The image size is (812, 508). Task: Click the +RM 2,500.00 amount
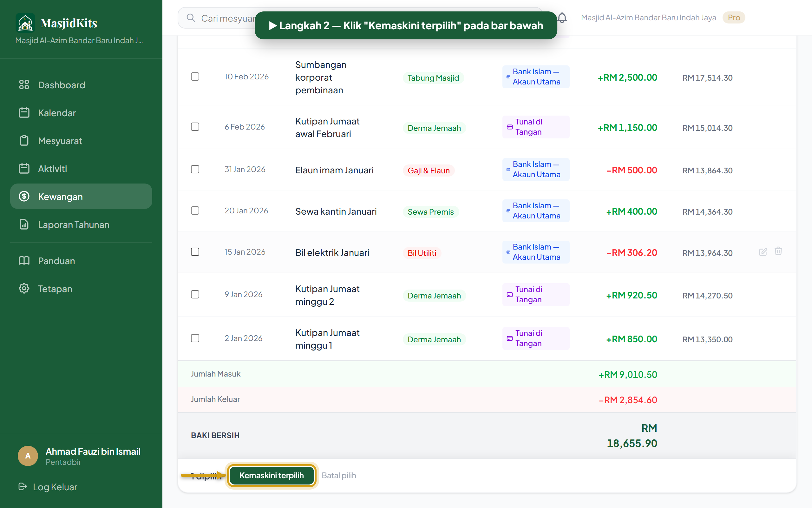627,77
